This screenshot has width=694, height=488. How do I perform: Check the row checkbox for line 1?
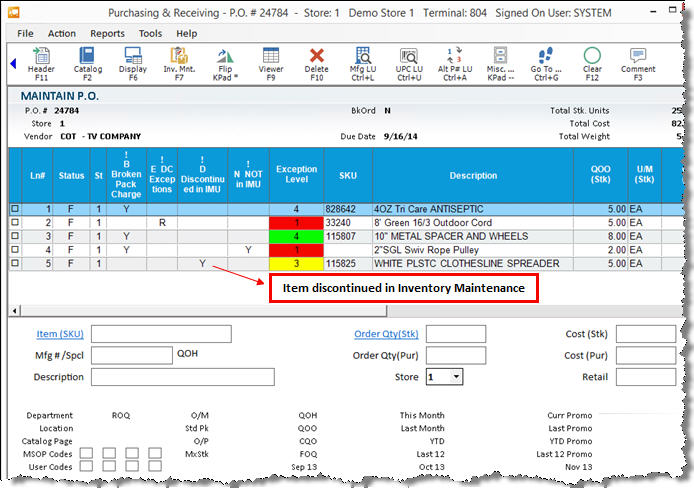click(x=14, y=208)
